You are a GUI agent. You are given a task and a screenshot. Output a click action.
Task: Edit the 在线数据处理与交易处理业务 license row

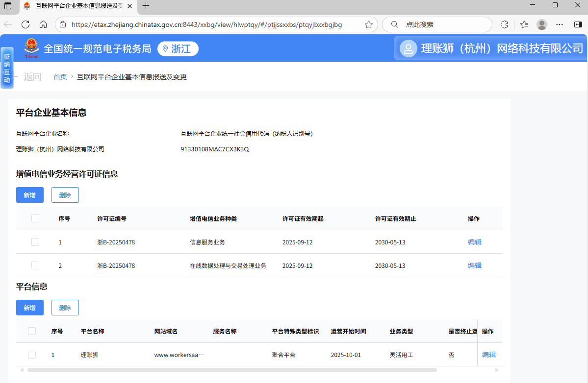point(474,265)
